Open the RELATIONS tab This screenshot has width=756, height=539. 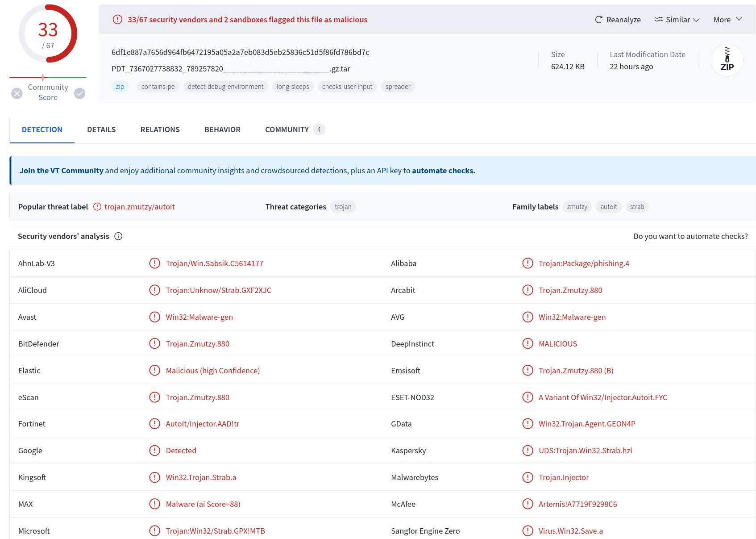pos(160,130)
